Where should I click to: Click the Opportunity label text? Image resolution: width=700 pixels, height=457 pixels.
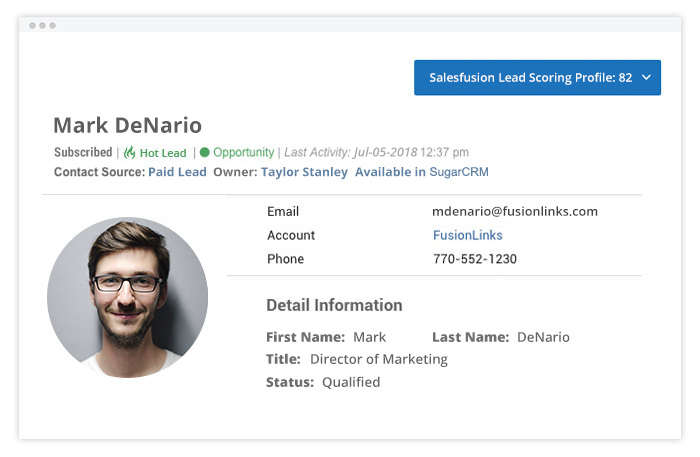pos(243,153)
